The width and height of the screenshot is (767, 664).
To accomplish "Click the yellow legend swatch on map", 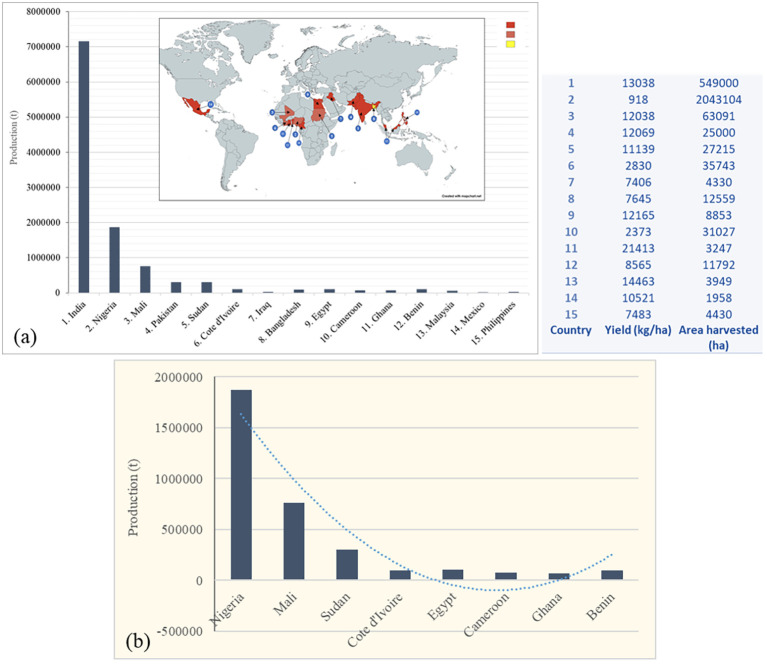I will pyautogui.click(x=510, y=44).
